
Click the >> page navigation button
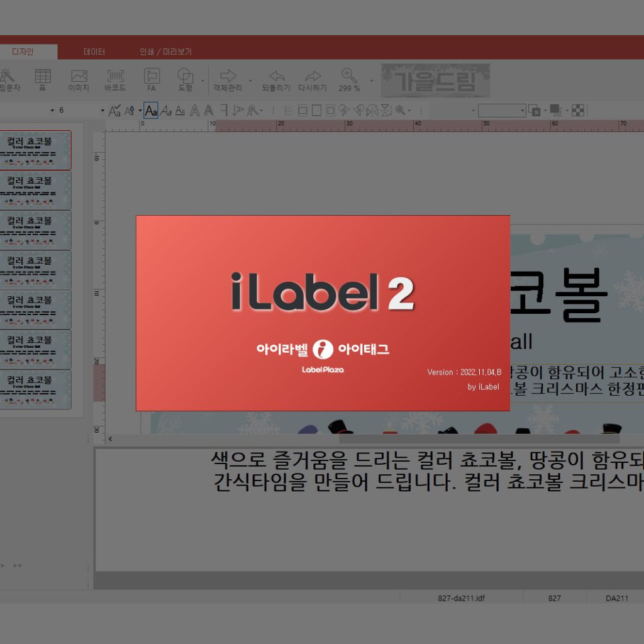(x=17, y=565)
